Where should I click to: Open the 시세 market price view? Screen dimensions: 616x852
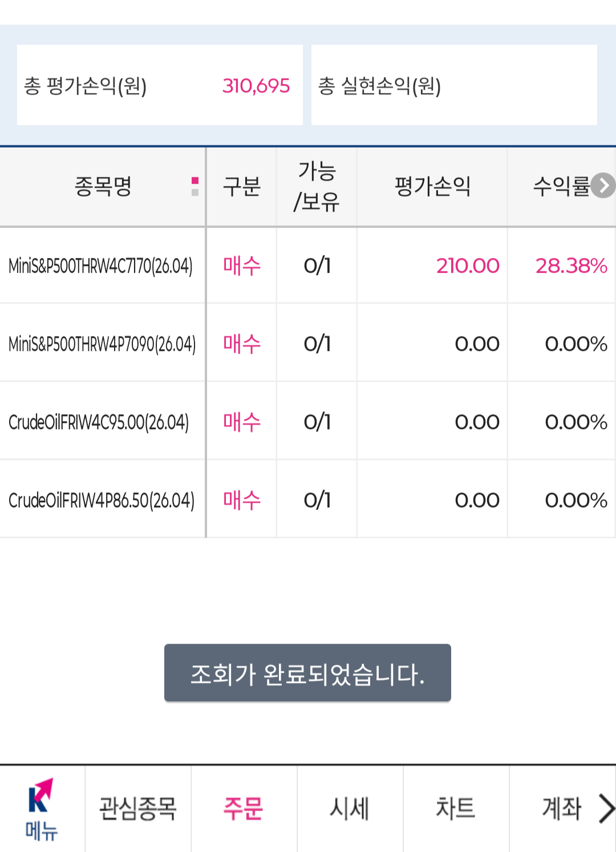(x=350, y=807)
